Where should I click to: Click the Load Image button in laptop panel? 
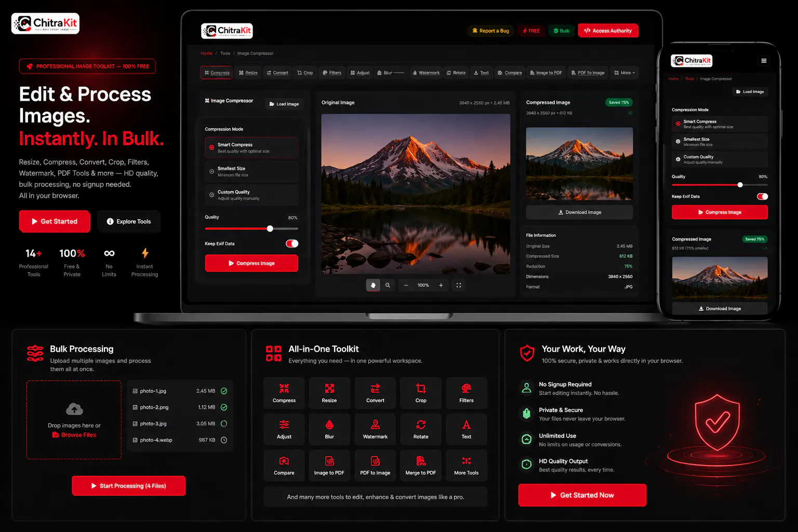coord(284,104)
